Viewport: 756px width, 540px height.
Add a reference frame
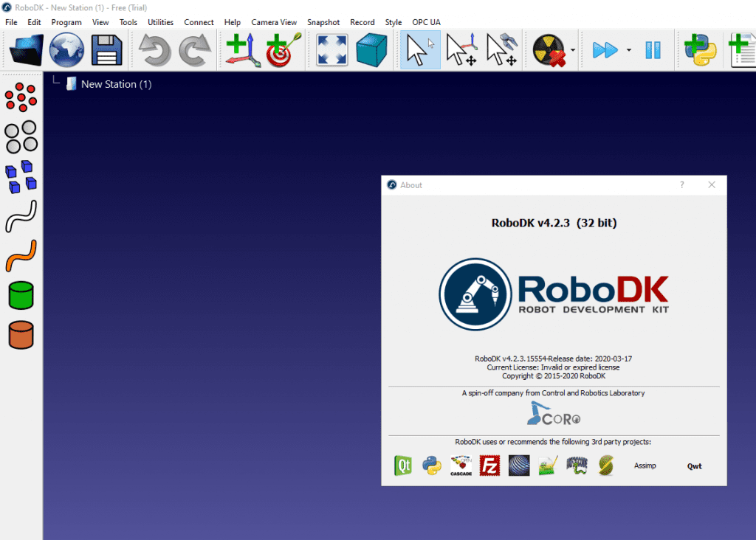[x=243, y=50]
